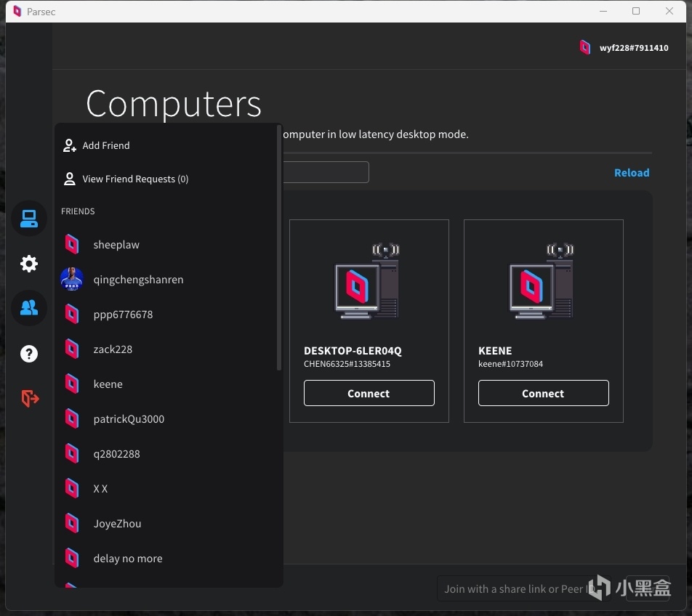This screenshot has height=616, width=692.
Task: Minimize the Parsec window
Action: (x=603, y=11)
